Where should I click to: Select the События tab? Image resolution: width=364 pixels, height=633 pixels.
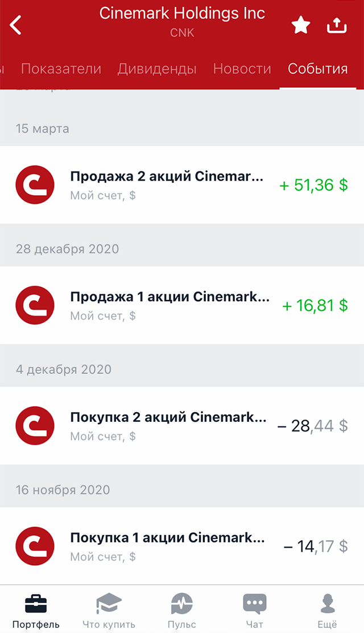click(x=317, y=69)
